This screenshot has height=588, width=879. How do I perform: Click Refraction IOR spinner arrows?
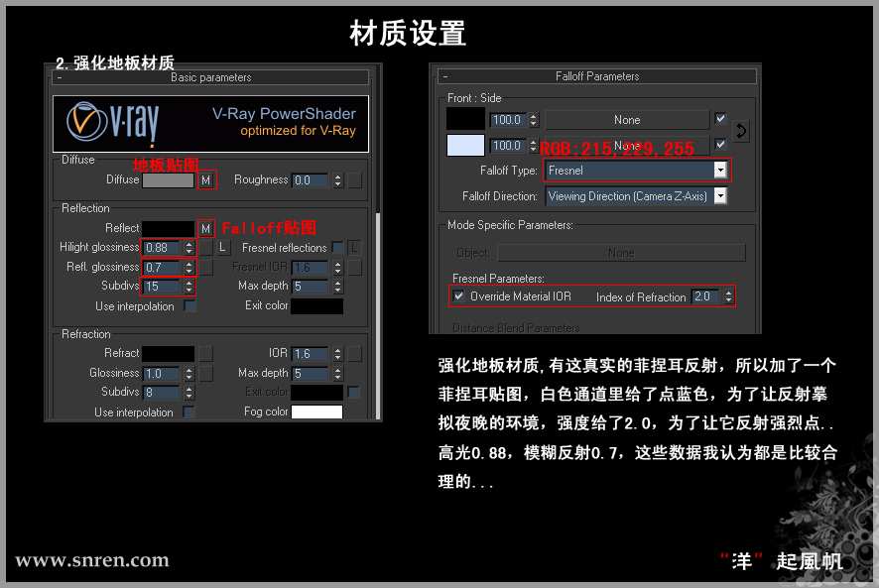(337, 354)
